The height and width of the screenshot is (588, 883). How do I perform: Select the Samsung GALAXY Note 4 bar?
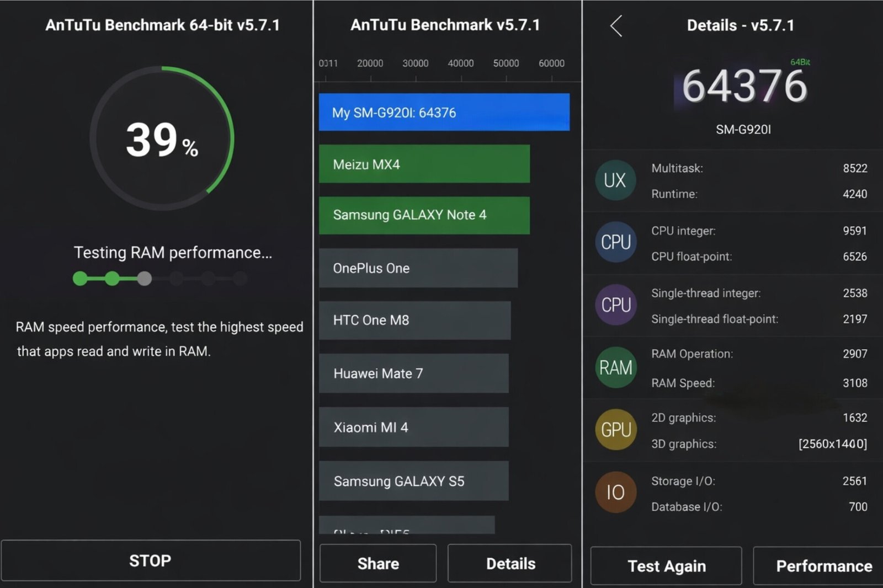tap(424, 215)
